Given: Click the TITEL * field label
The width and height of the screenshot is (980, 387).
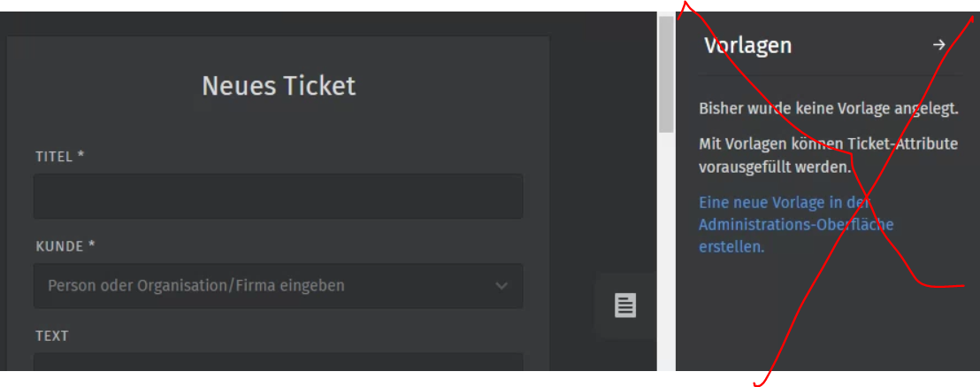Looking at the screenshot, I should (x=60, y=157).
